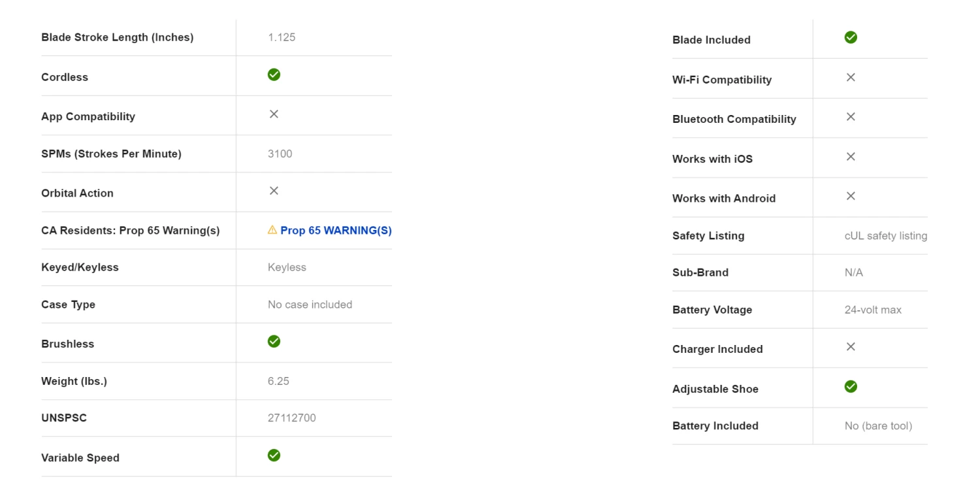Screen dimensions: 980x492
Task: Click the cUL safety listing value
Action: click(885, 236)
